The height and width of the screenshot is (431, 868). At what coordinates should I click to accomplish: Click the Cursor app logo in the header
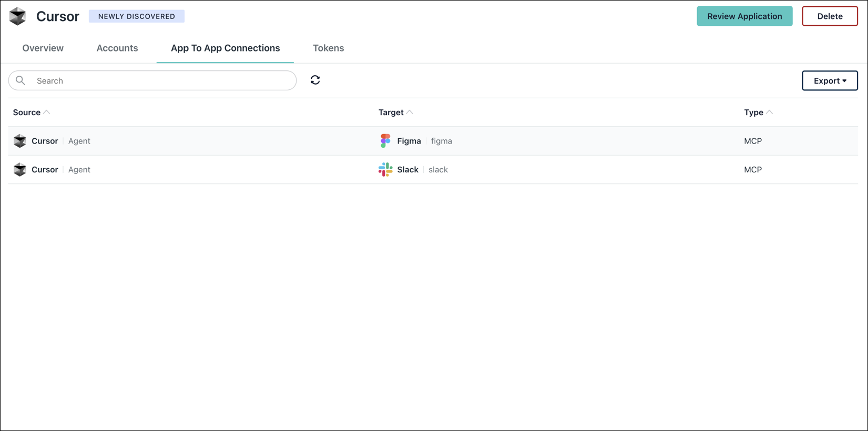point(17,16)
